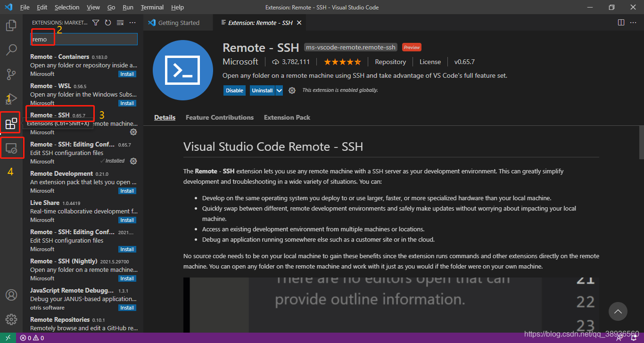The width and height of the screenshot is (644, 343).
Task: Open the Run and Debug view
Action: tap(11, 98)
